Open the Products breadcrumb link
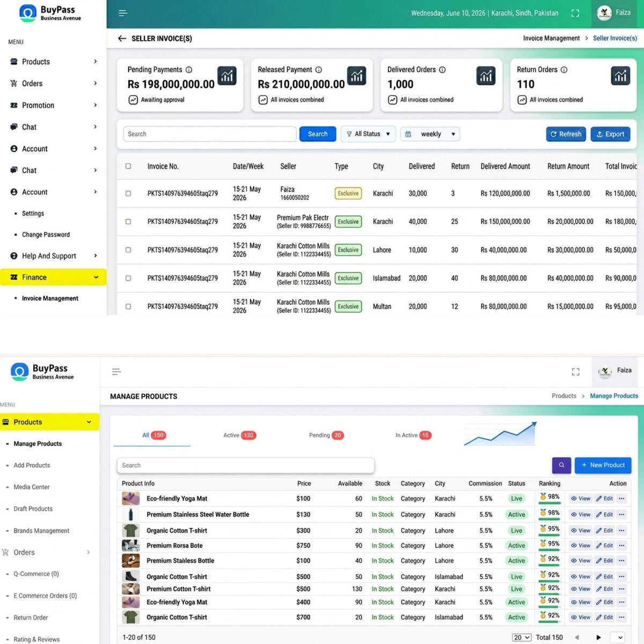The height and width of the screenshot is (644, 644). pos(564,396)
